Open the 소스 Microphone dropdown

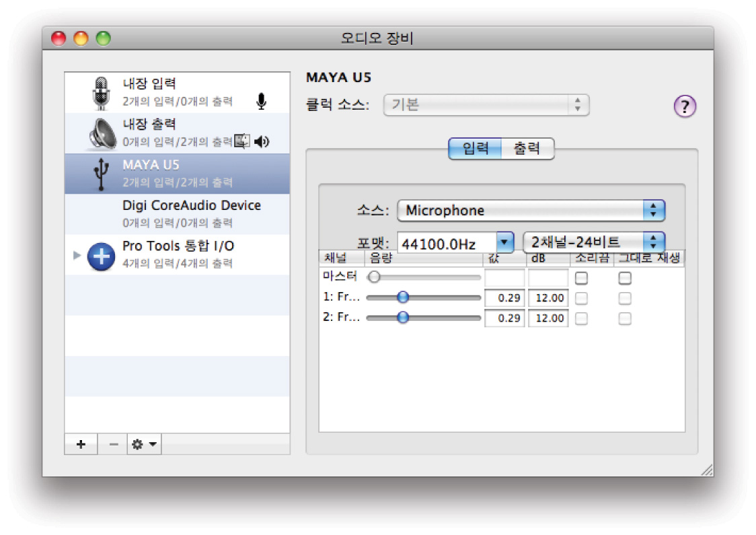point(531,211)
